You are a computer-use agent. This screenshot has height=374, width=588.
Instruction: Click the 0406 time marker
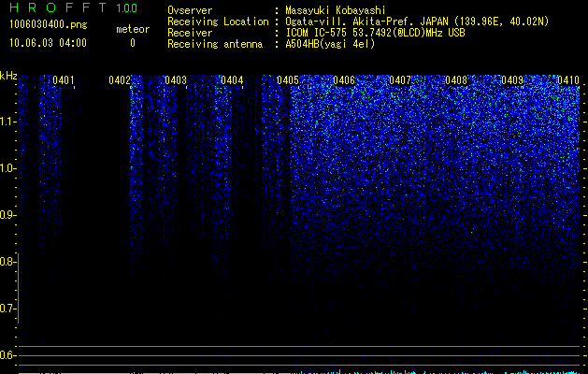coord(344,80)
